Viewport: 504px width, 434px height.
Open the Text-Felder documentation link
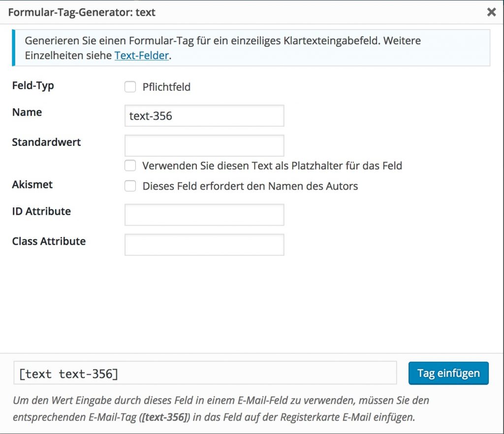click(x=140, y=55)
